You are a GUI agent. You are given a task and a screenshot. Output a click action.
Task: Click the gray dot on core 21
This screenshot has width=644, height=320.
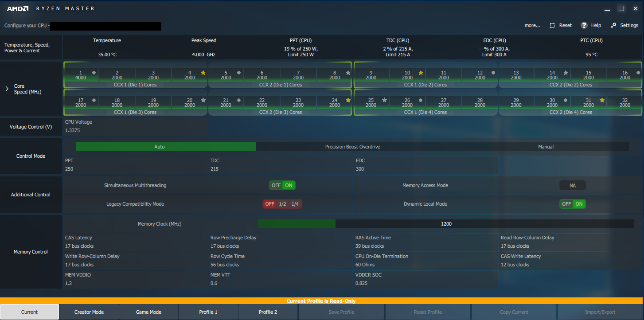click(239, 100)
